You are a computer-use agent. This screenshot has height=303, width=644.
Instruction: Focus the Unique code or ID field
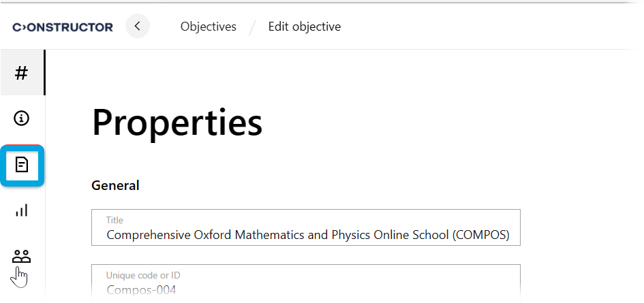pyautogui.click(x=306, y=282)
